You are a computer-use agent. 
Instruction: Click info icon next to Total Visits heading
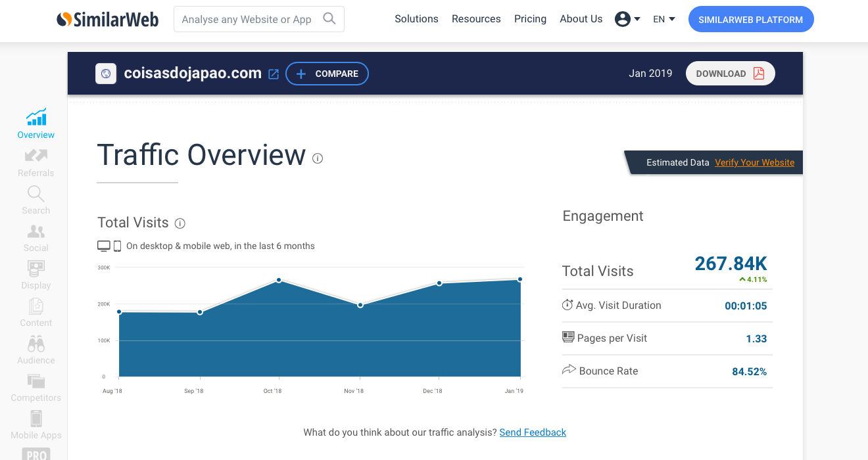tap(180, 223)
